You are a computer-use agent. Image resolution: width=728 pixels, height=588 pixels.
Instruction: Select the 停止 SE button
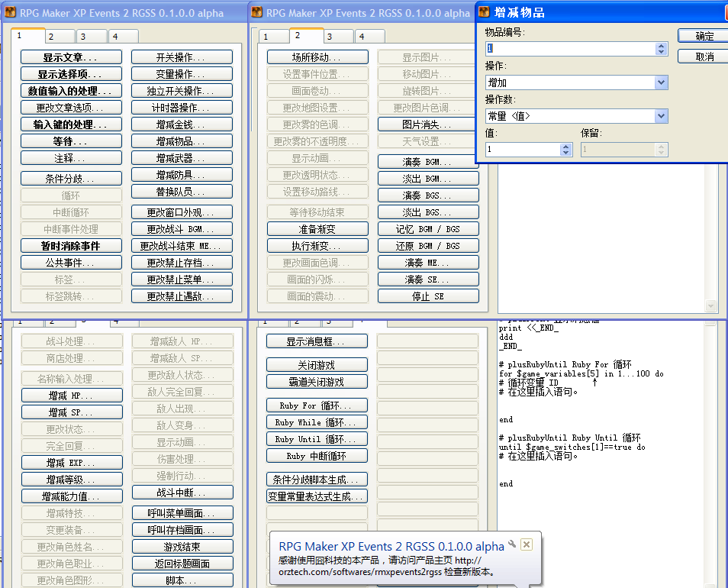click(x=428, y=296)
